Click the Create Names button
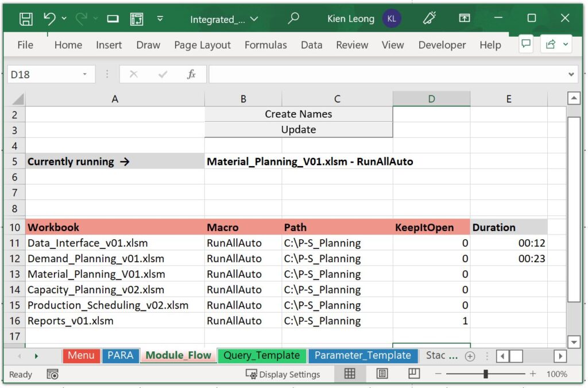Screen dimensions: 588x388 [299, 114]
